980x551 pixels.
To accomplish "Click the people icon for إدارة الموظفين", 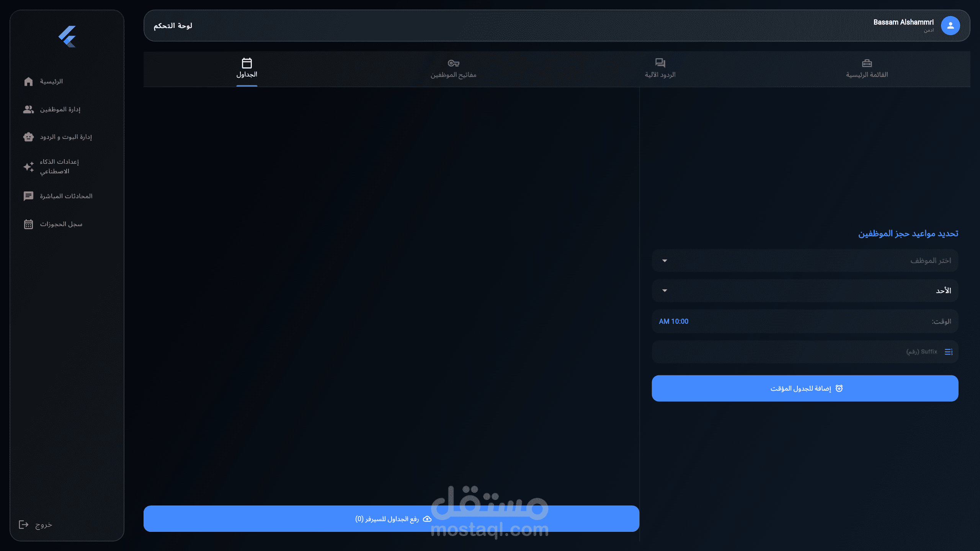I will 28,109.
